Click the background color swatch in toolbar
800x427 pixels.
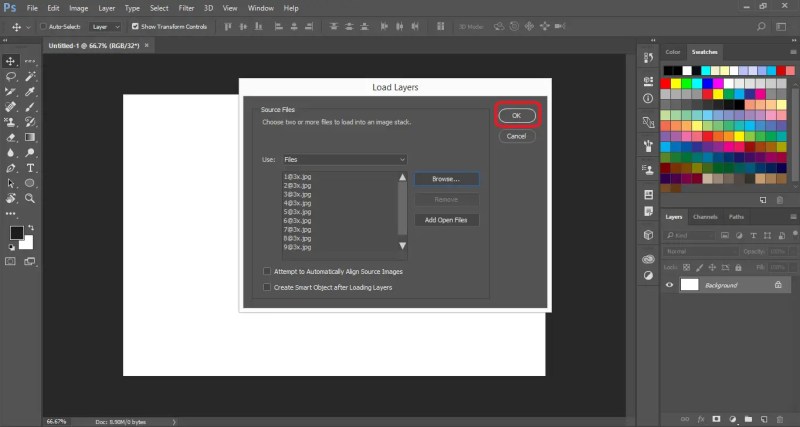28,245
